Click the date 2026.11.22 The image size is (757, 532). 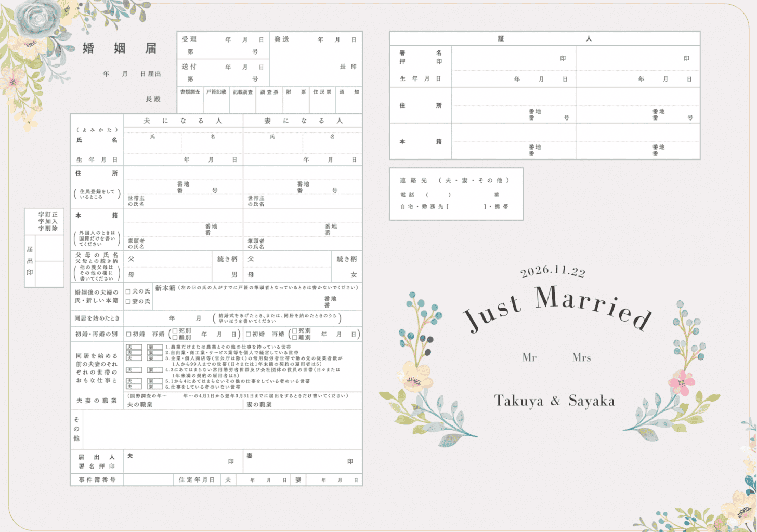553,271
